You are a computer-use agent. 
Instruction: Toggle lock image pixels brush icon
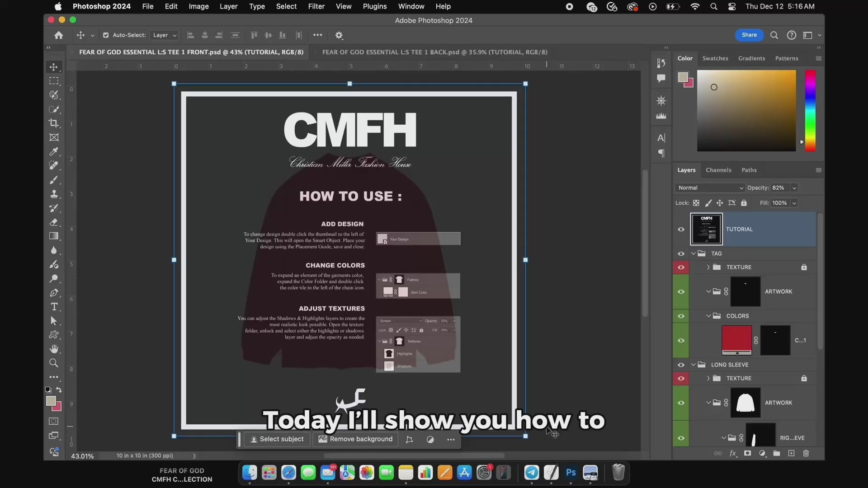coord(708,203)
